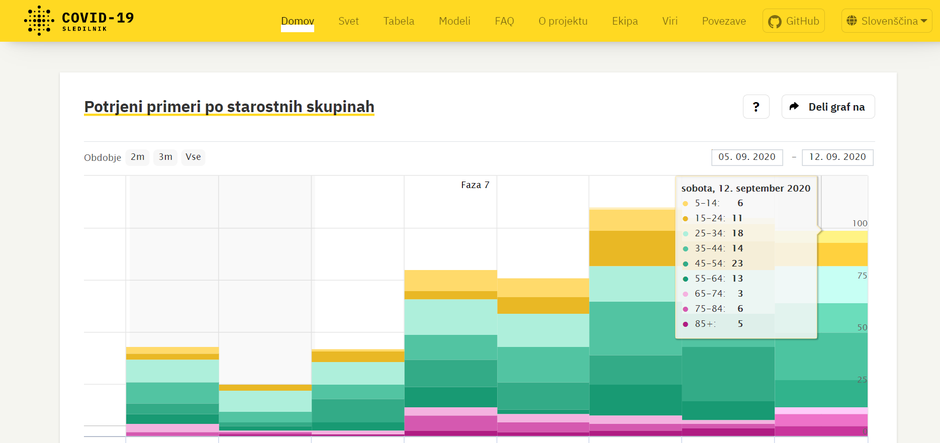Open the Tabela menu item
The width and height of the screenshot is (940, 443).
coord(398,21)
